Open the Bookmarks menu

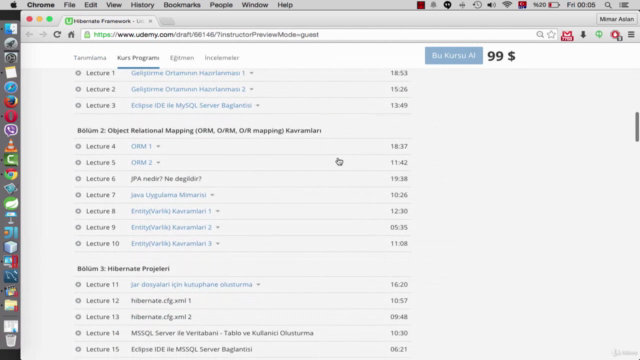pos(182,5)
